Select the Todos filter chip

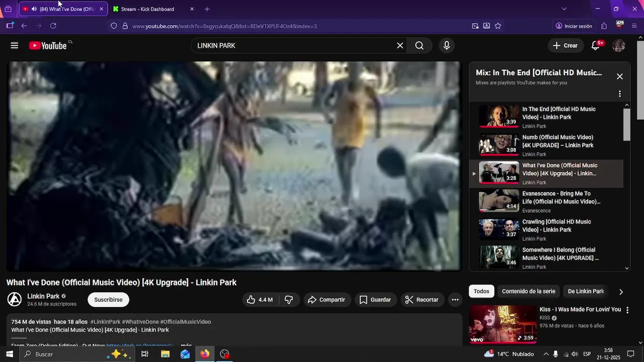(x=481, y=292)
